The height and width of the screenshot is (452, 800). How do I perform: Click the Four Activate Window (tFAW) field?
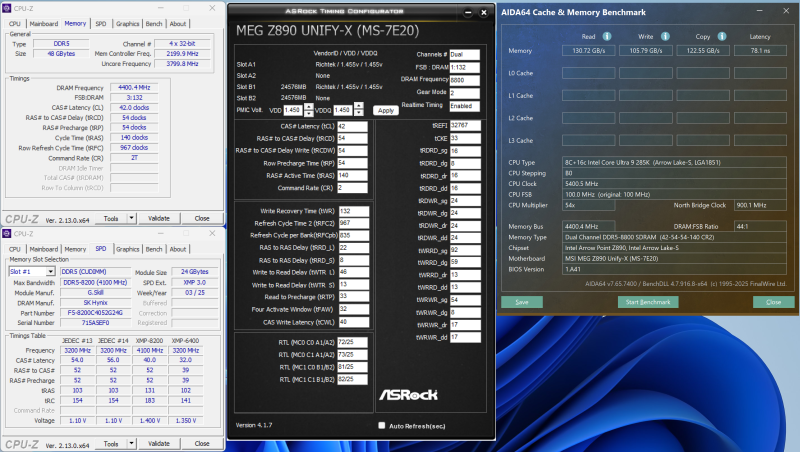354,309
